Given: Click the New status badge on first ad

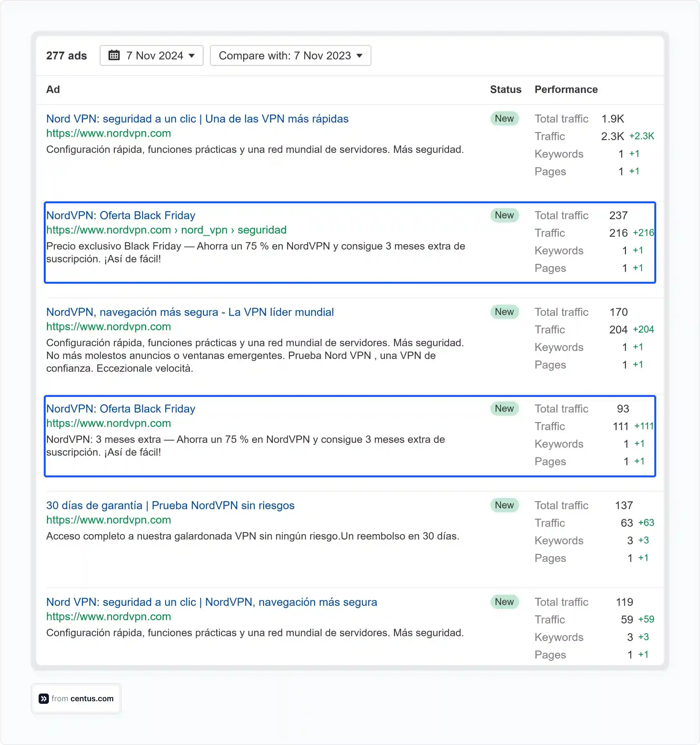Looking at the screenshot, I should click(504, 119).
